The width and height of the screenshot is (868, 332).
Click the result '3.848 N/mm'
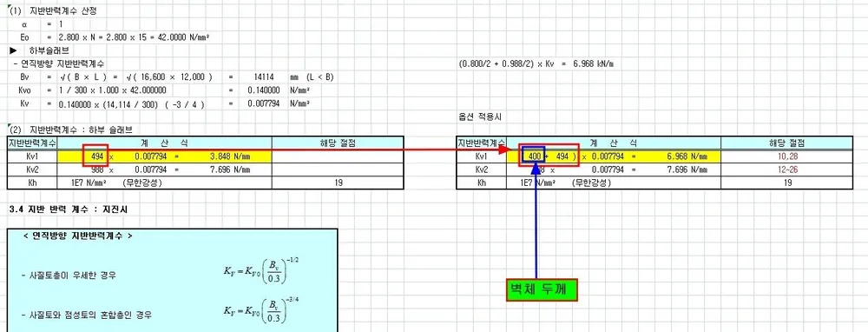pyautogui.click(x=231, y=156)
